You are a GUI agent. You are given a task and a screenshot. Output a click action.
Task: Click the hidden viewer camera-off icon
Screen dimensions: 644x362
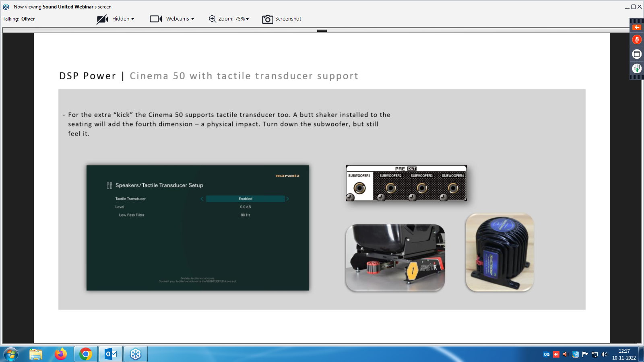(102, 19)
